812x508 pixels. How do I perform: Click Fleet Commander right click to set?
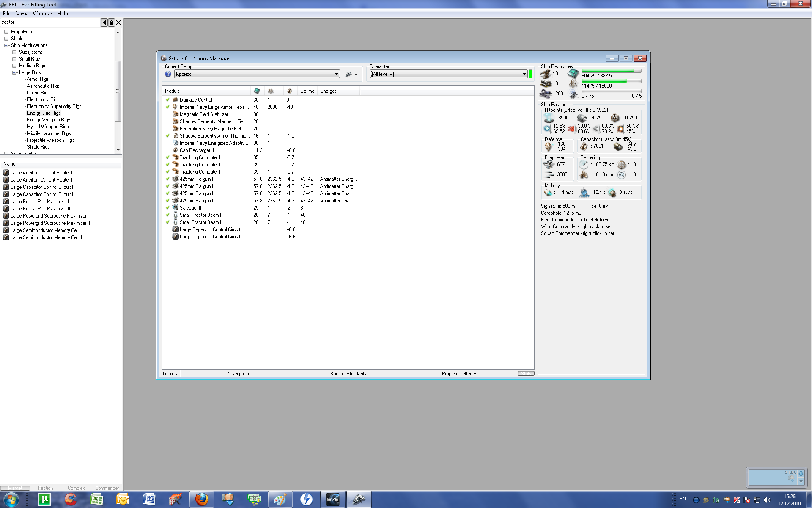tap(576, 220)
